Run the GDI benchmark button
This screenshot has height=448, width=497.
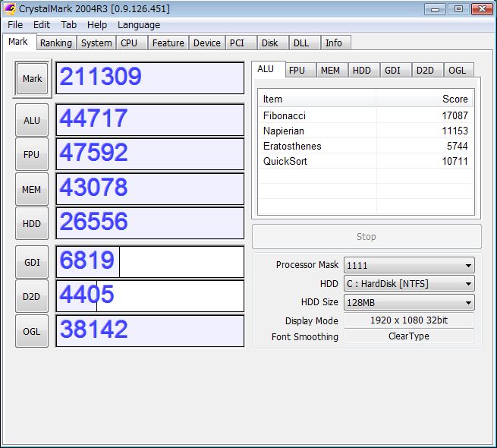pos(32,262)
